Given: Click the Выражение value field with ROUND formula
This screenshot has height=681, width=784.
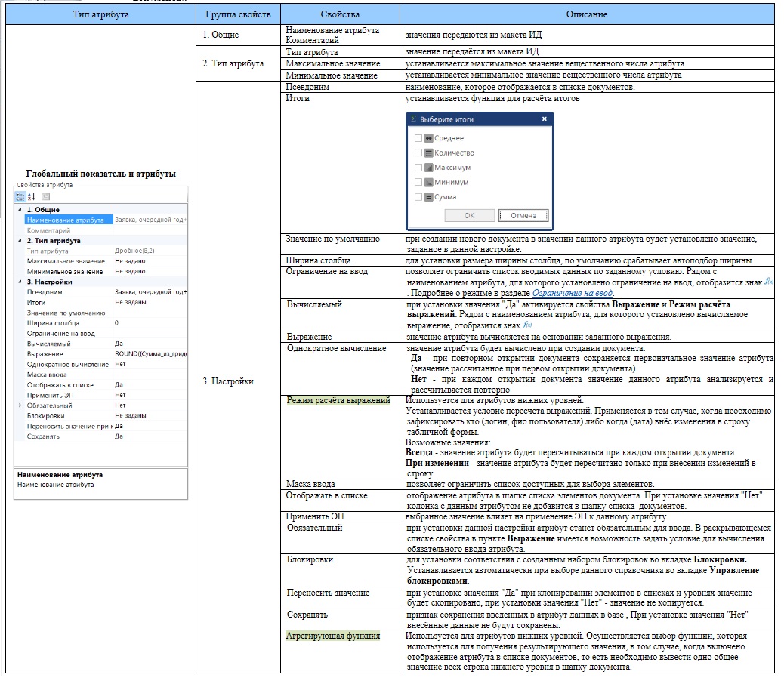Looking at the screenshot, I should click(x=150, y=354).
